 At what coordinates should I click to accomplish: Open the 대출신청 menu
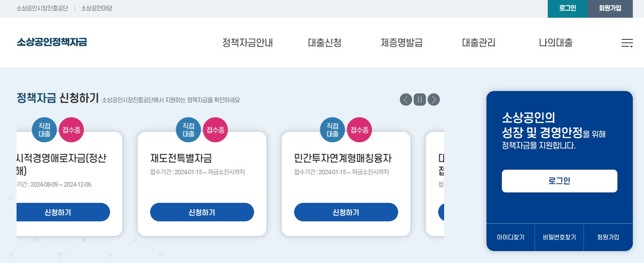(325, 43)
